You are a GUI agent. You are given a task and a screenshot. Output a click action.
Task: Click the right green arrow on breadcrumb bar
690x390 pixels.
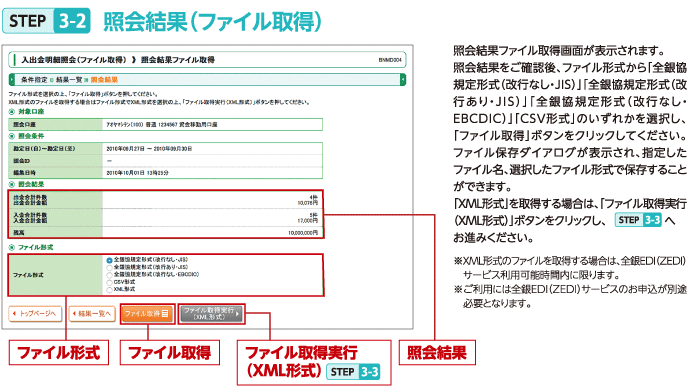pos(403,80)
